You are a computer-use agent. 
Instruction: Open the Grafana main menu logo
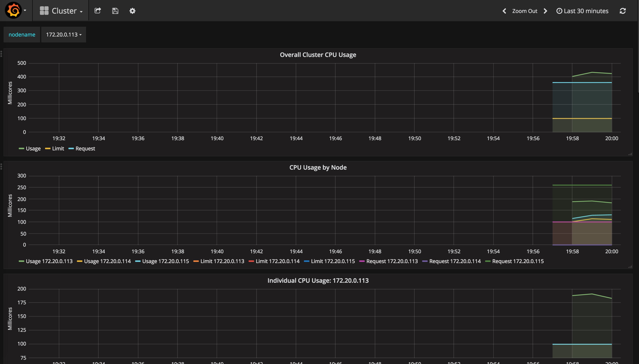(x=13, y=10)
